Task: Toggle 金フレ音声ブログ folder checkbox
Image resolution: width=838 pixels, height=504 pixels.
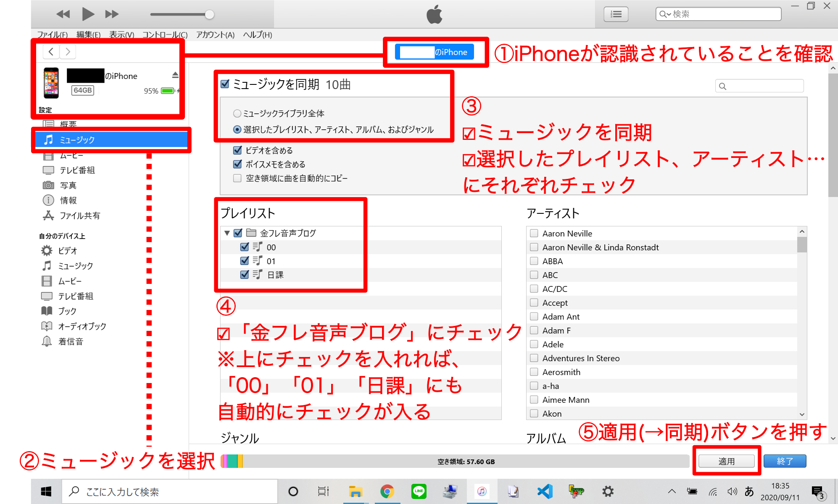Action: pos(238,233)
